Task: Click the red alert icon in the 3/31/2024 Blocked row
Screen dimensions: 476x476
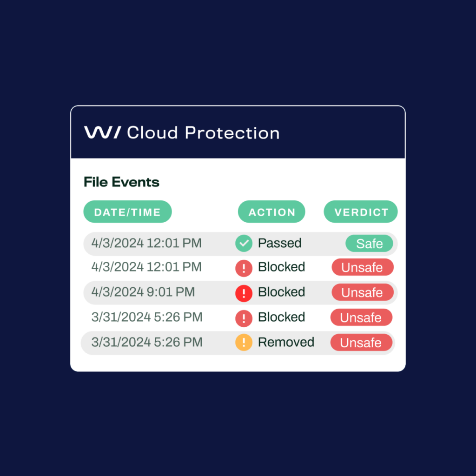Action: click(244, 318)
